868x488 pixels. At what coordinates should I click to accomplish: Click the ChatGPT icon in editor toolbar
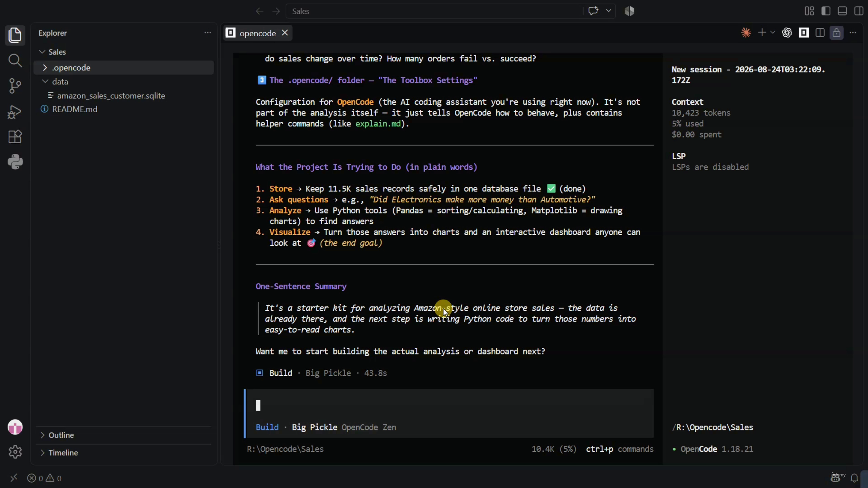point(787,33)
